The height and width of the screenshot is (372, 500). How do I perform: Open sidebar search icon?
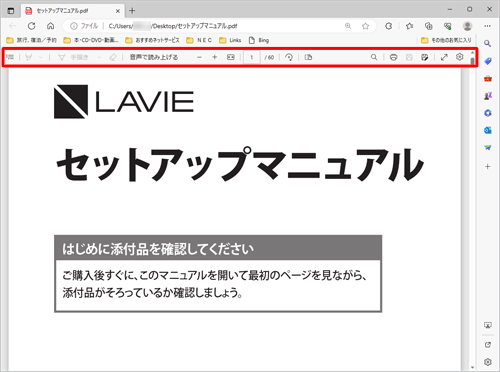click(x=488, y=43)
